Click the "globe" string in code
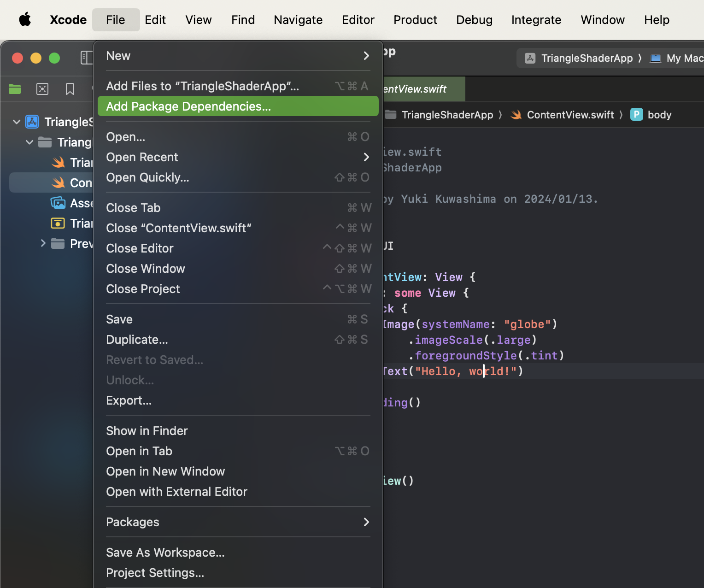This screenshot has height=588, width=704. (x=527, y=324)
